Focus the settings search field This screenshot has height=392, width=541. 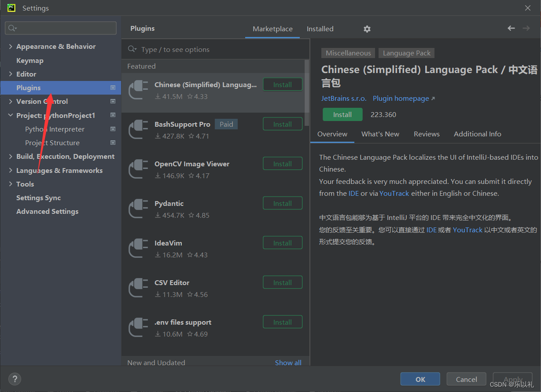61,28
